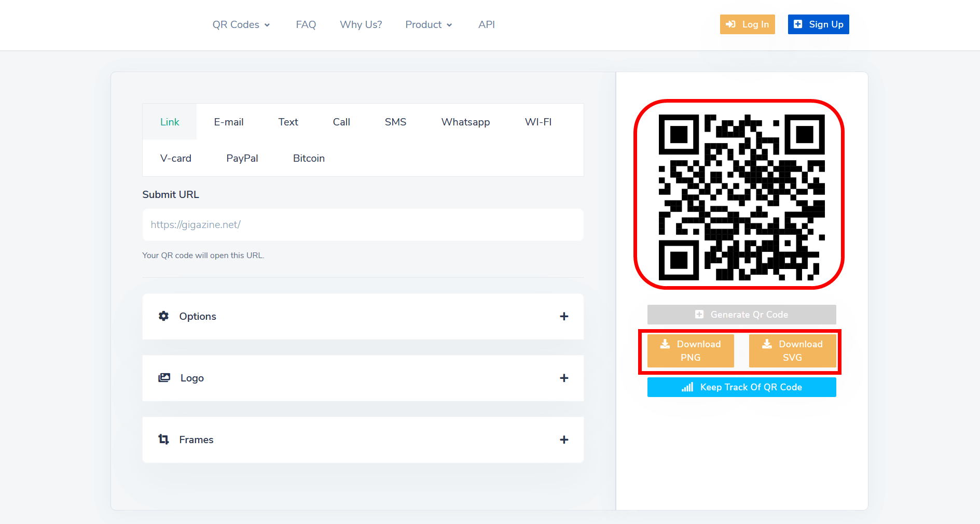Focus the Submit URL input field
This screenshot has height=524, width=980.
(x=363, y=224)
